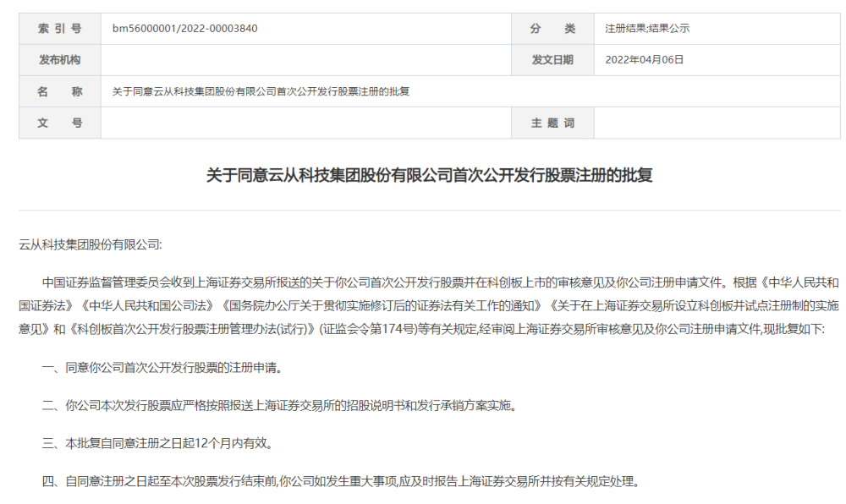
Task: Click the 主题词 label cell
Action: pyautogui.click(x=552, y=123)
